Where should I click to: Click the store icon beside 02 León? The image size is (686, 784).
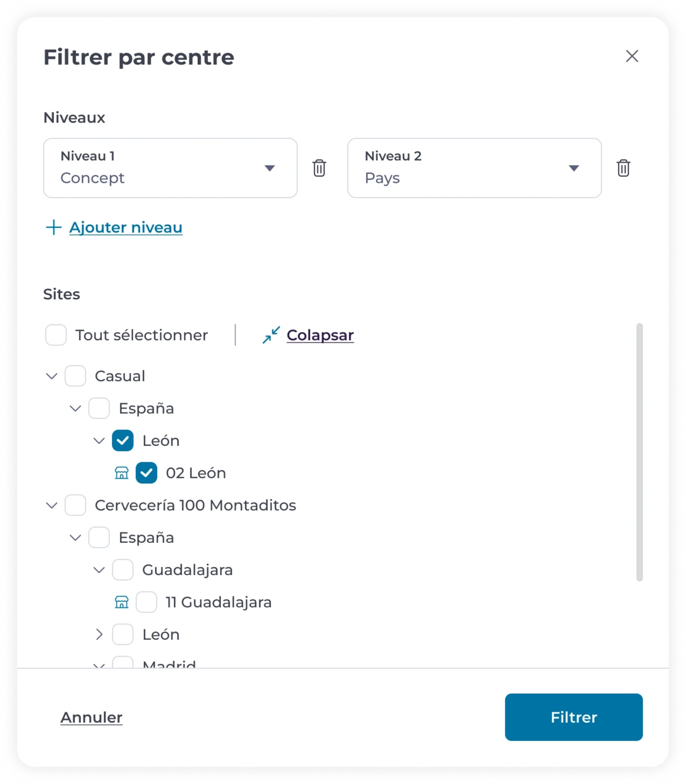click(122, 473)
